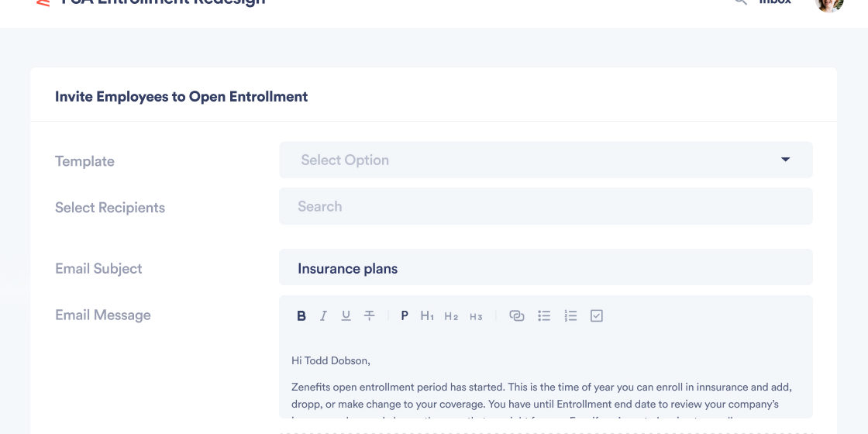Expand the Template dropdown arrow
This screenshot has height=434, width=868.
coord(785,160)
